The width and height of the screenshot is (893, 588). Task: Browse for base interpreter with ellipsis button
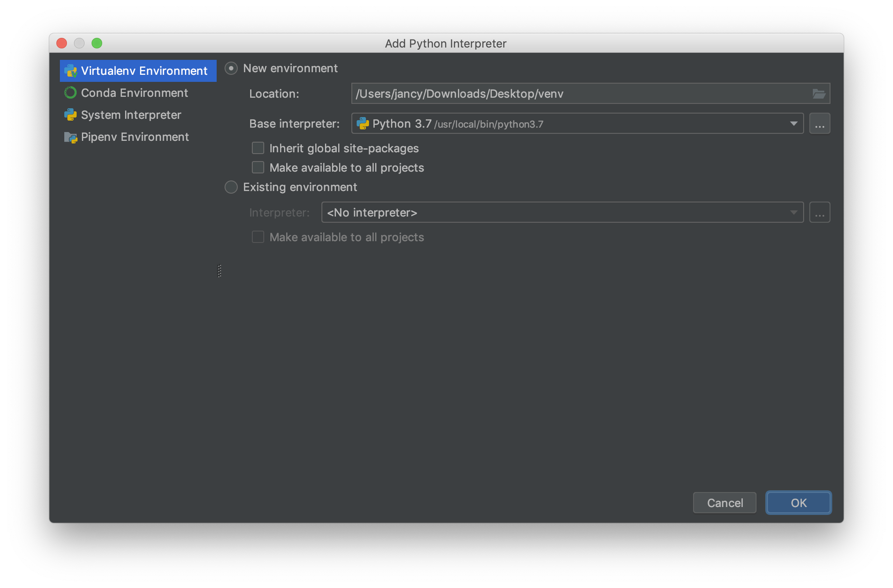[819, 124]
